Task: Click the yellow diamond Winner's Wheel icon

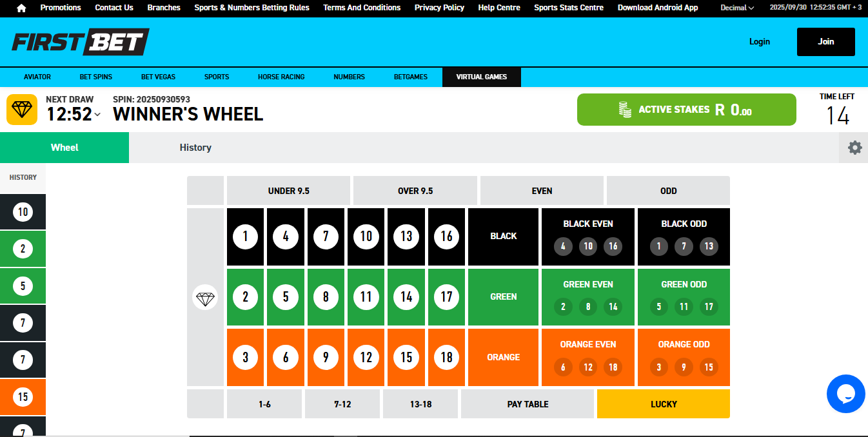Action: [21, 110]
